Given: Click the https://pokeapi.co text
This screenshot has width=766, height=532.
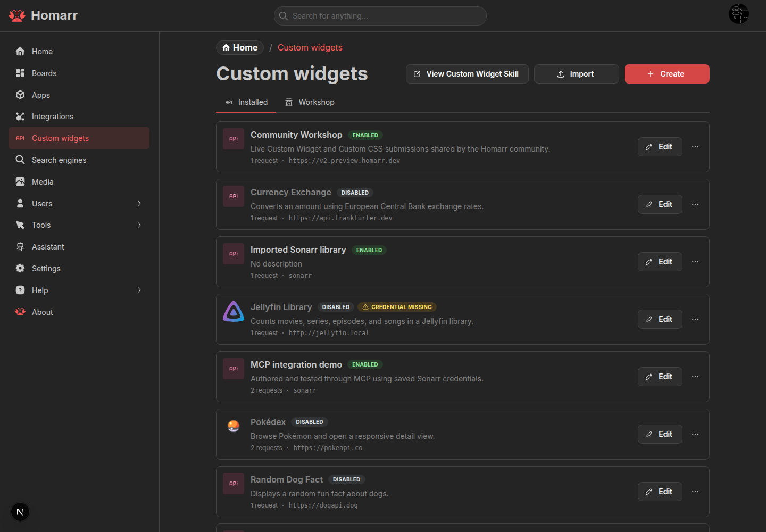Looking at the screenshot, I should click(328, 448).
